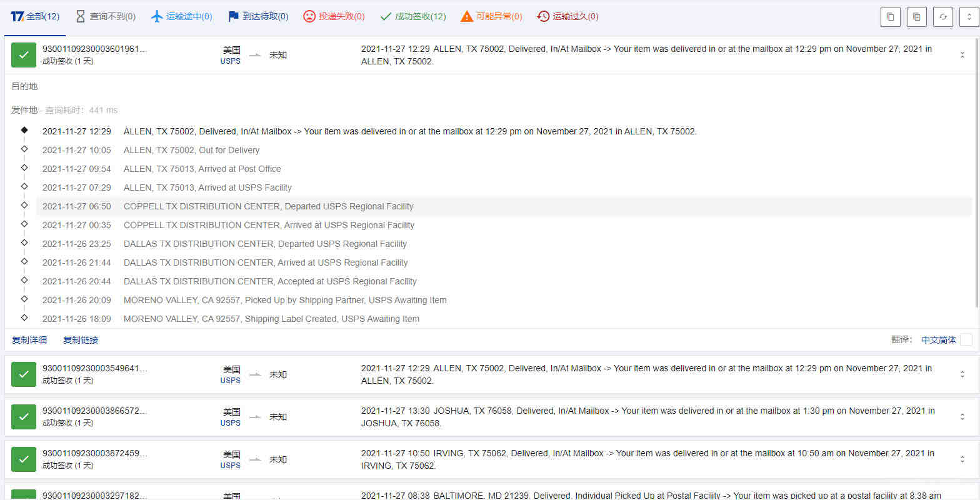
Task: Click the vertical scrollbar of the results list
Action: coord(976,172)
